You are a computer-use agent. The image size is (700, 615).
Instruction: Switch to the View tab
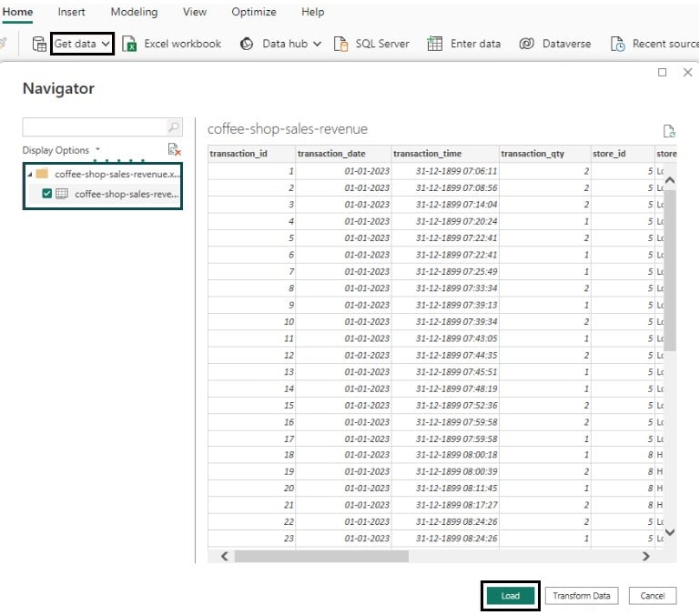(194, 12)
